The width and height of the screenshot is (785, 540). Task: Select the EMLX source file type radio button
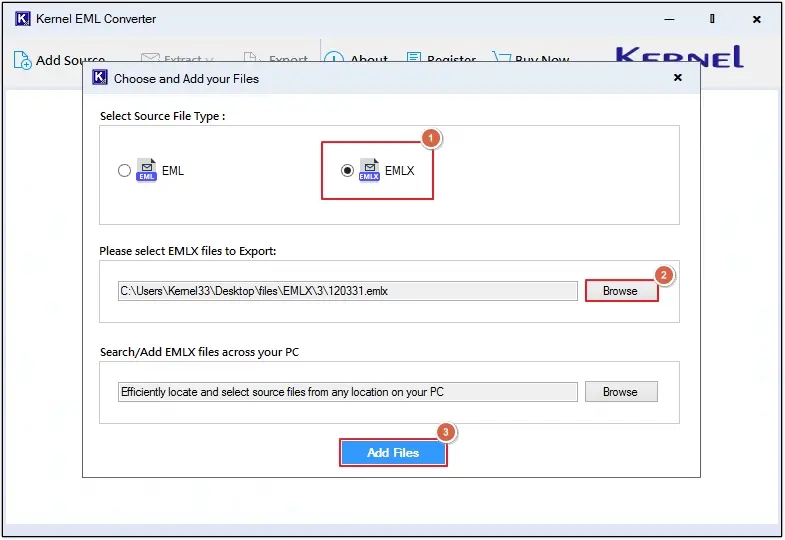coord(347,171)
